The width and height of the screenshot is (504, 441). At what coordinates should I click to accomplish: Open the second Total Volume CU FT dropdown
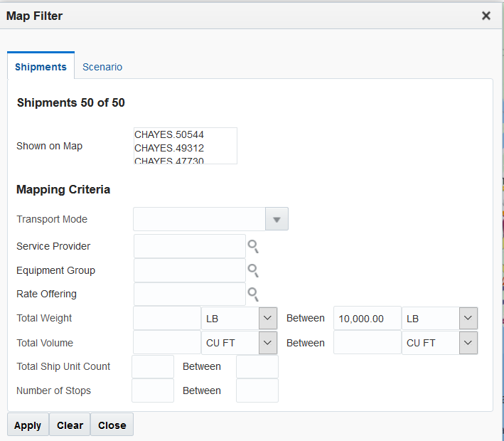pos(468,343)
